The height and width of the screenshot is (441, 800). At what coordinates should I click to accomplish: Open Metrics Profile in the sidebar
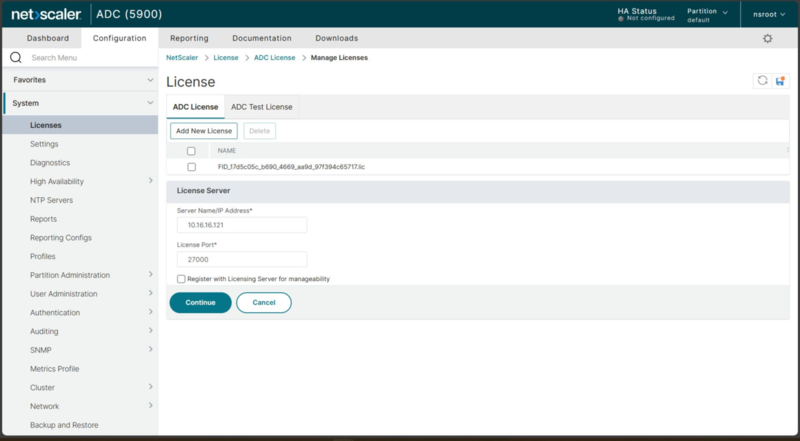coord(55,369)
